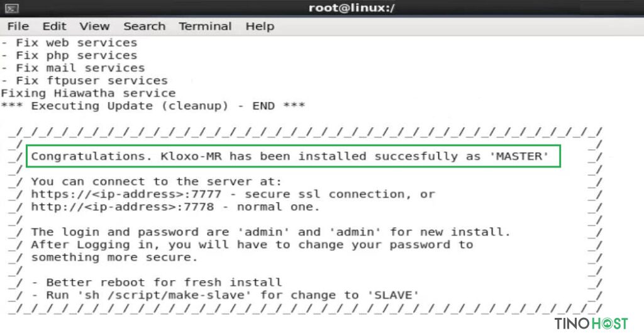Click the root@linux:/ window title
This screenshot has width=644, height=333.
click(x=352, y=8)
